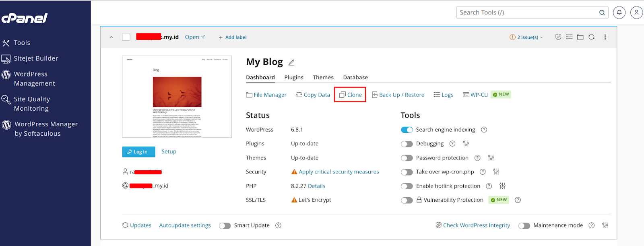Open settings sliders next to Debugging
The height and width of the screenshot is (246, 644).
point(466,144)
